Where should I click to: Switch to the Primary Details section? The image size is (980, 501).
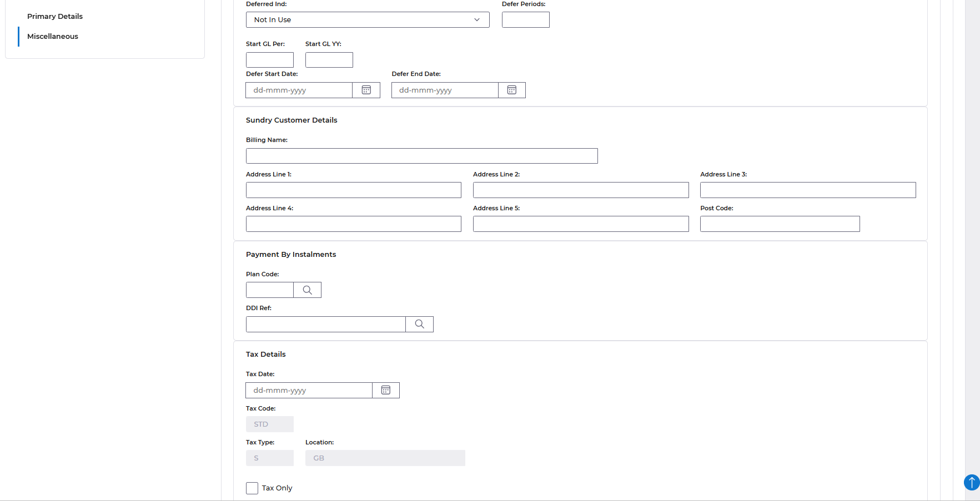(55, 17)
